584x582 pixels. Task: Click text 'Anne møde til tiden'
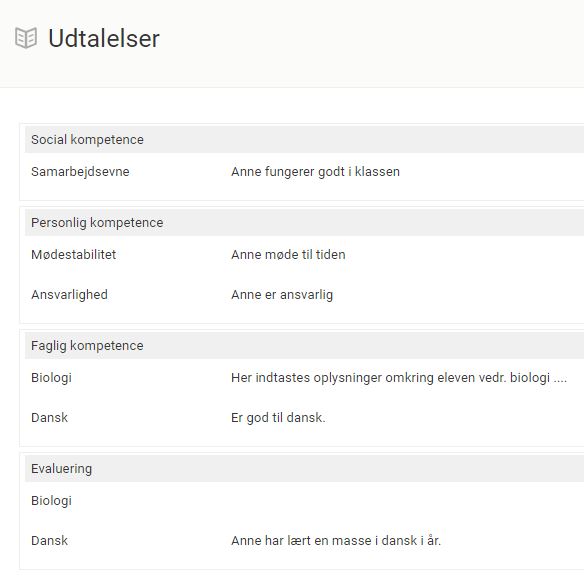(288, 255)
